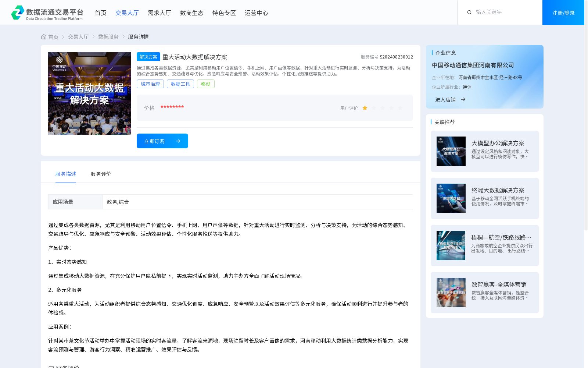
Task: Click 数据服务 breadcrumb link
Action: point(108,37)
